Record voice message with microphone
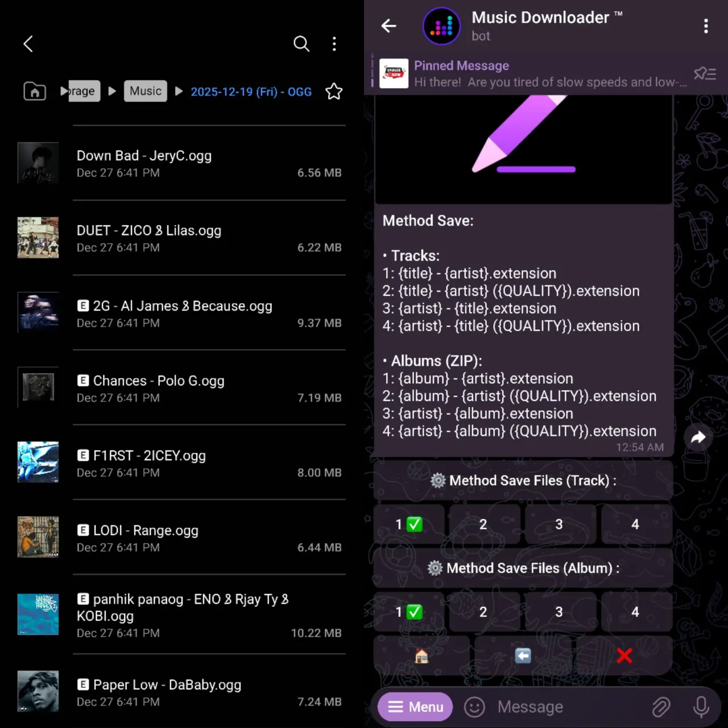728x728 pixels. 701,707
